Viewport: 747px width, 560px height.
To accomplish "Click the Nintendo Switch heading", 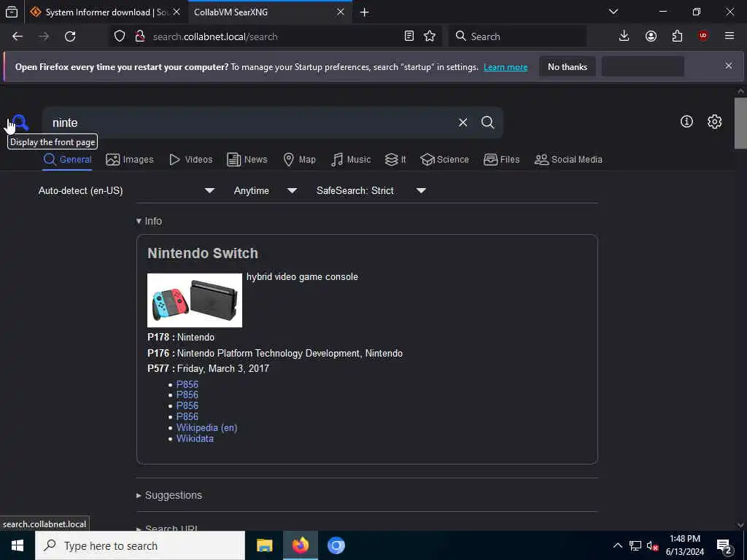I will [x=203, y=253].
